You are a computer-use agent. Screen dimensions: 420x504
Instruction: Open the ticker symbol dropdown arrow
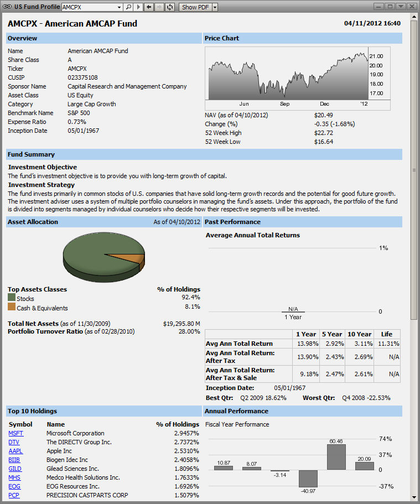(x=120, y=7)
